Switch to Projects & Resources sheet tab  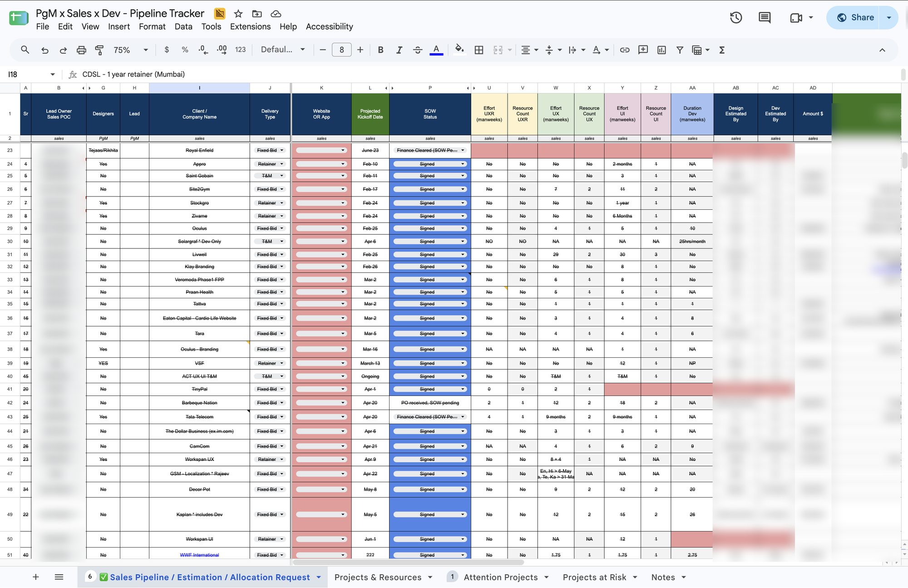point(378,577)
